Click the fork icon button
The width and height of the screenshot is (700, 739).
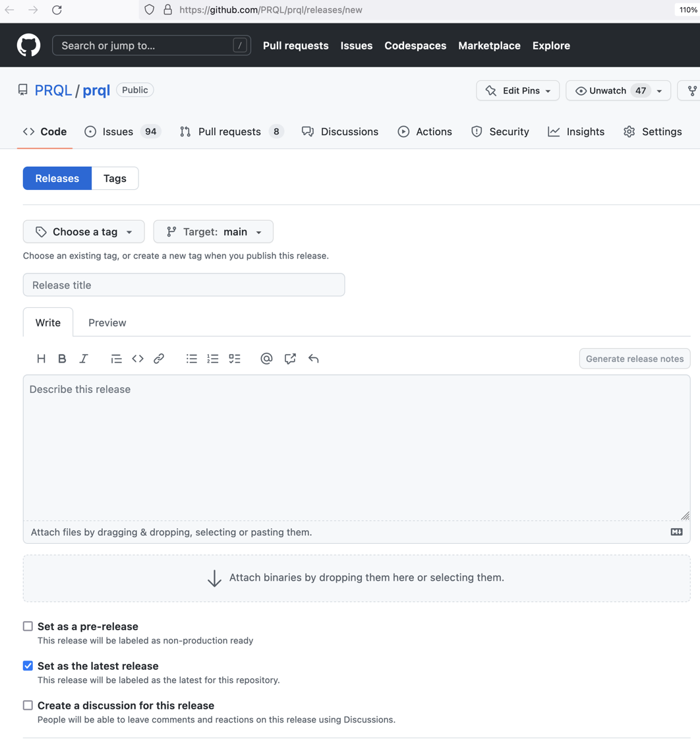(x=691, y=90)
